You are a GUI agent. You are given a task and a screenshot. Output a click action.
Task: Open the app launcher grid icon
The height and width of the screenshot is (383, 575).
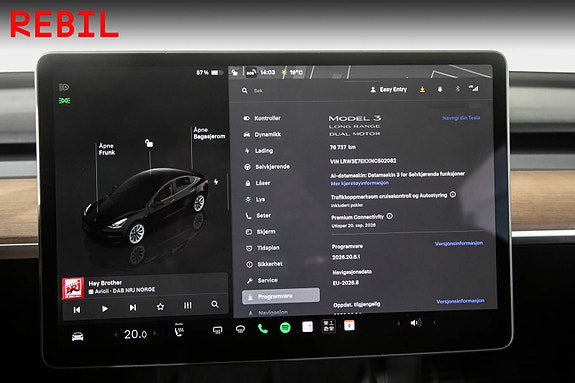pos(328,326)
